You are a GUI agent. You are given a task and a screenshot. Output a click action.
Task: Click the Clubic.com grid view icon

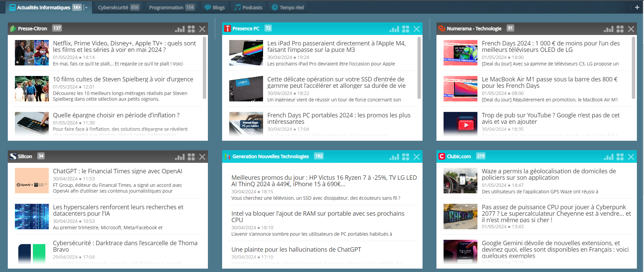pos(620,157)
